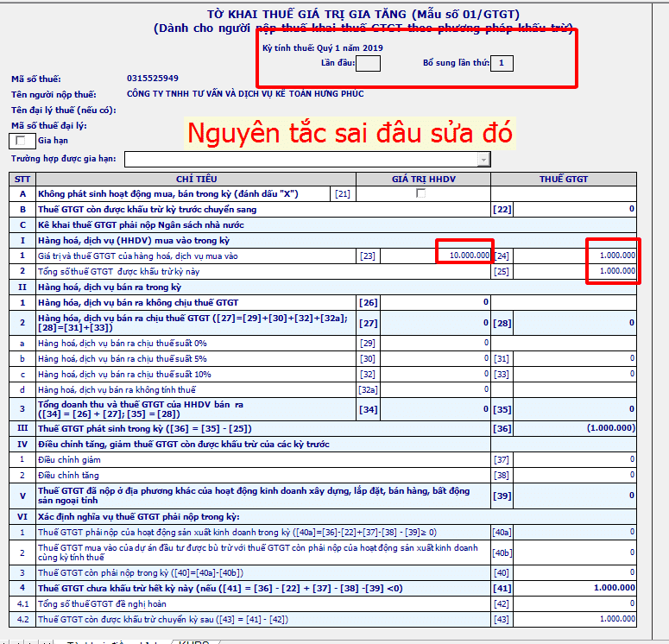Click the 'Mã số thuế đại lý' label
Screen dimensions: 669x644
coord(49,125)
